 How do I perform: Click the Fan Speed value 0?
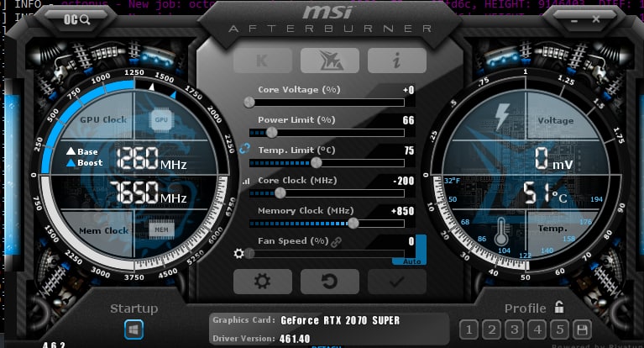pyautogui.click(x=411, y=241)
